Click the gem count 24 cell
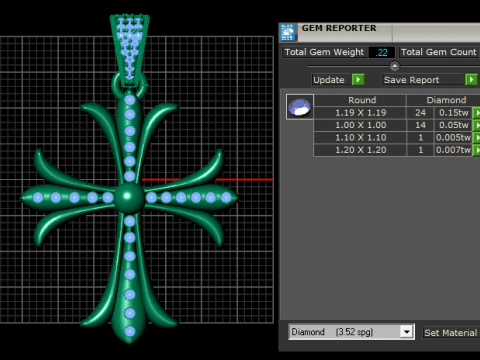The height and width of the screenshot is (360, 480). tap(420, 113)
